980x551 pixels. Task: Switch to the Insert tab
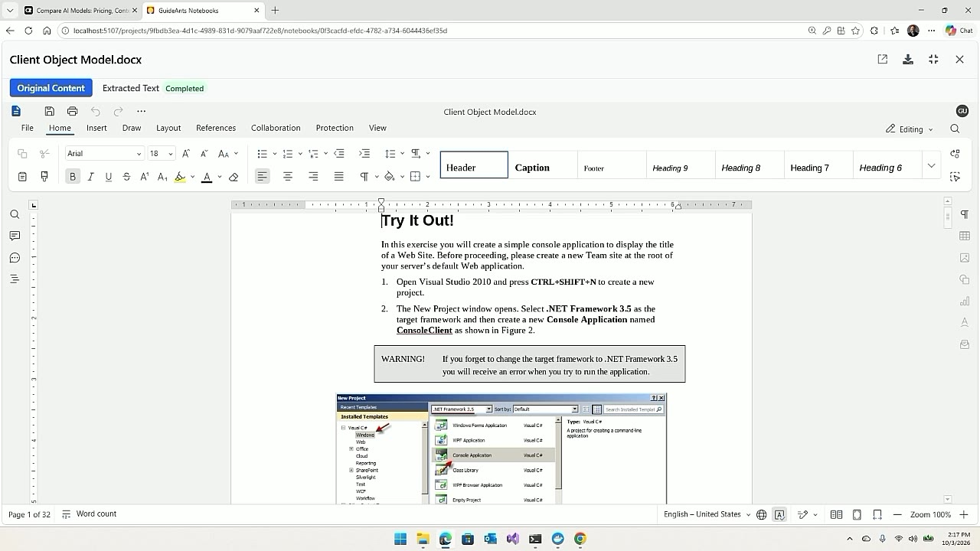[x=96, y=128]
